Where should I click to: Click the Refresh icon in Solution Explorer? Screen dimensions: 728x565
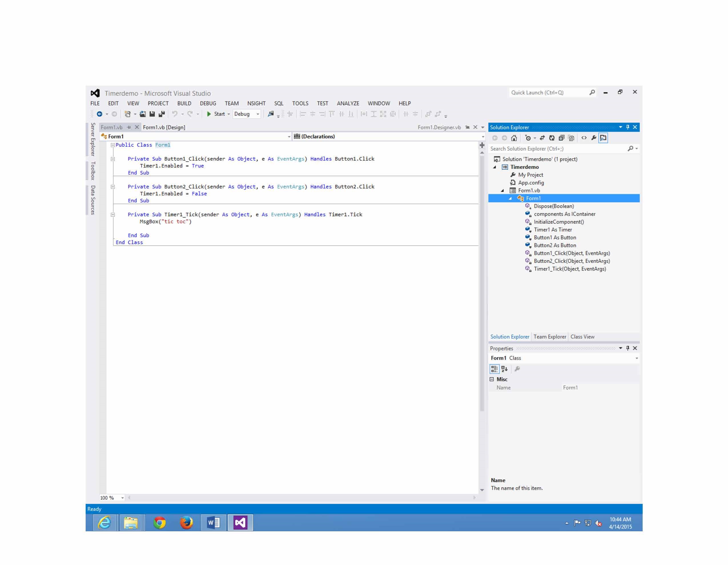point(552,138)
